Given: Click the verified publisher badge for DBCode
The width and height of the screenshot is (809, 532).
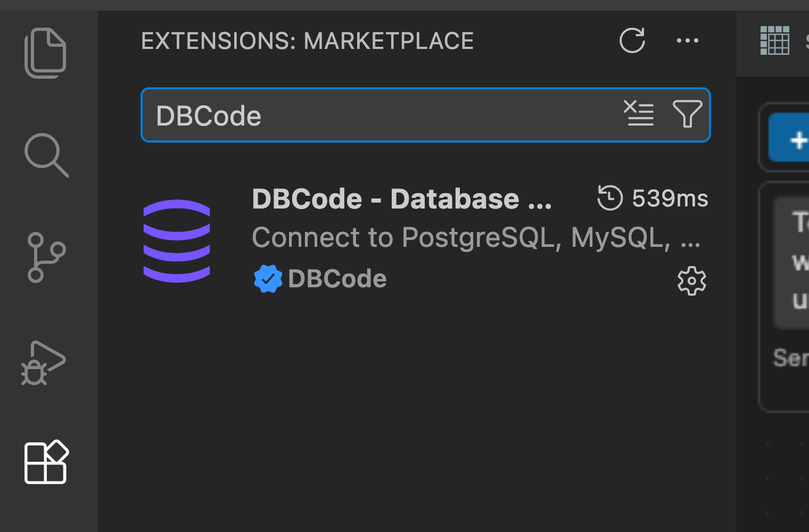Looking at the screenshot, I should tap(268, 278).
